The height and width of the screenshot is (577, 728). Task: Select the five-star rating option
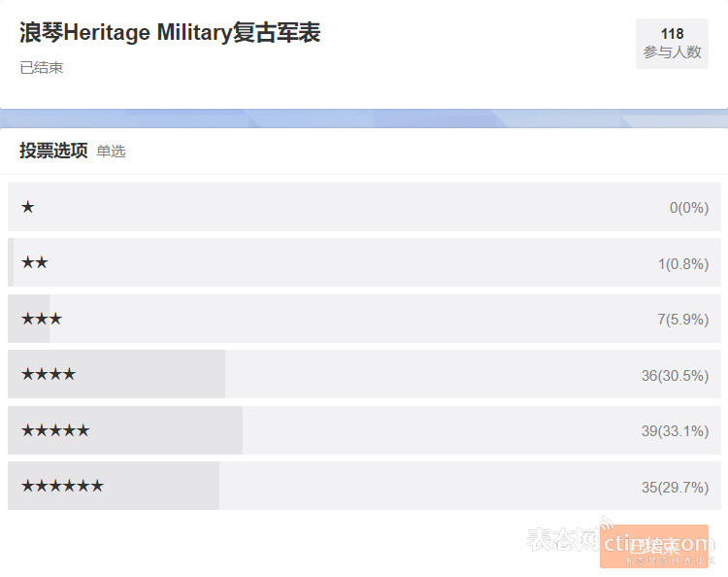pos(55,430)
